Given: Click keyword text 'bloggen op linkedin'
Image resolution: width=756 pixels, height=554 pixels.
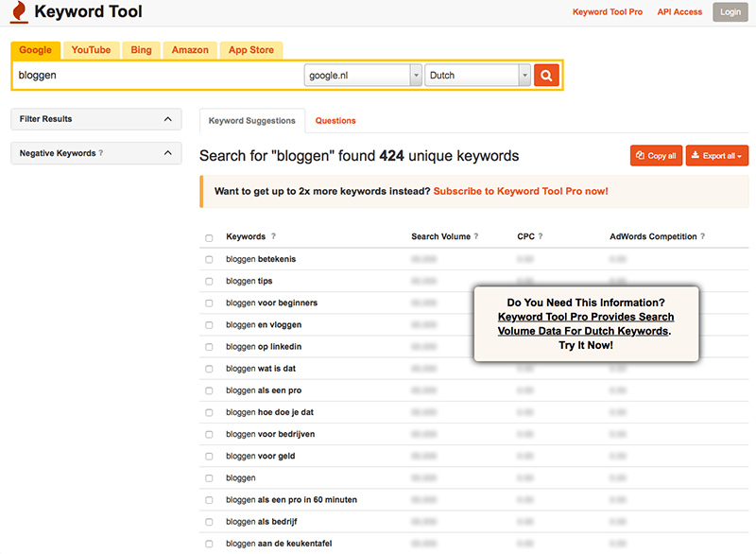Looking at the screenshot, I should [264, 347].
